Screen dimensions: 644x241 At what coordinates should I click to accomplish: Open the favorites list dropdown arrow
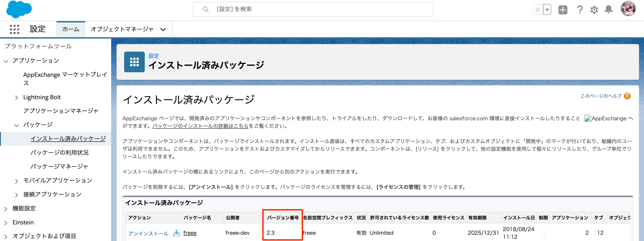[547, 10]
